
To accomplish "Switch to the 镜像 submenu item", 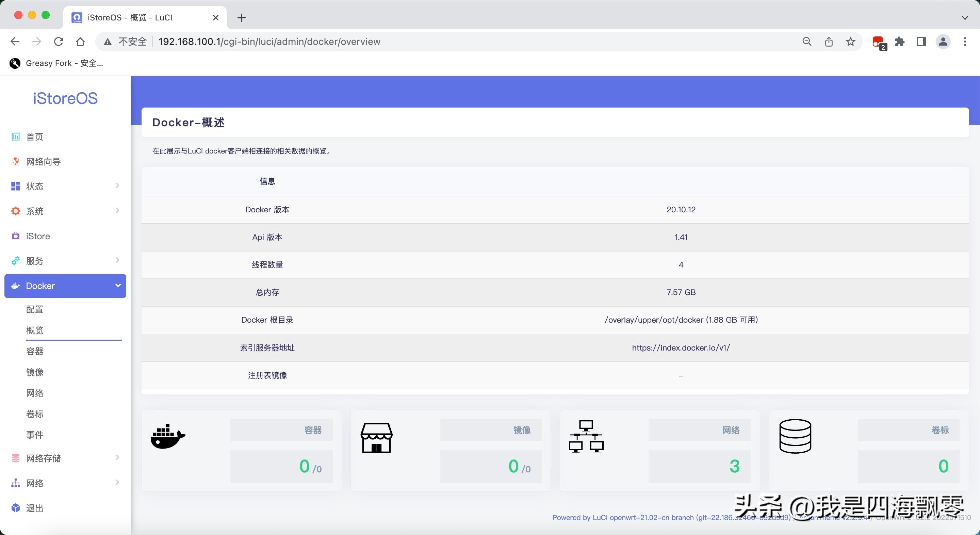I will coord(35,372).
